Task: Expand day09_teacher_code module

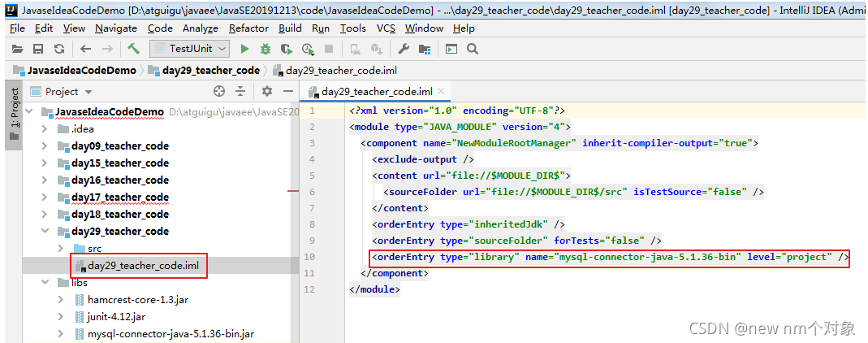Action: [45, 146]
